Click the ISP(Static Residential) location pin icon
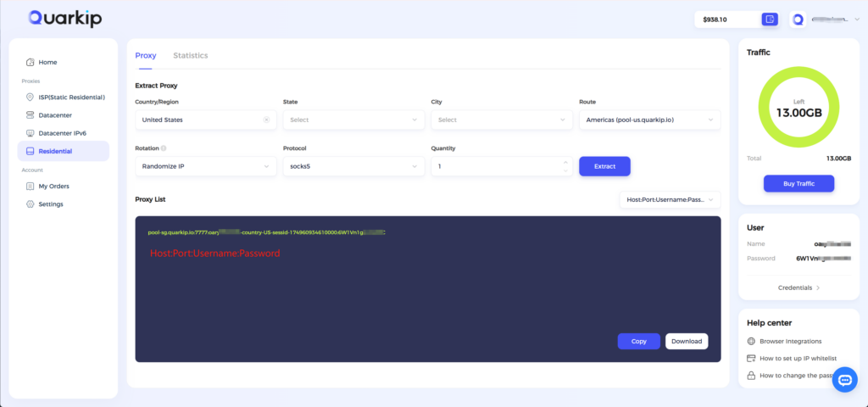Screen dimensions: 868x407 [30, 97]
